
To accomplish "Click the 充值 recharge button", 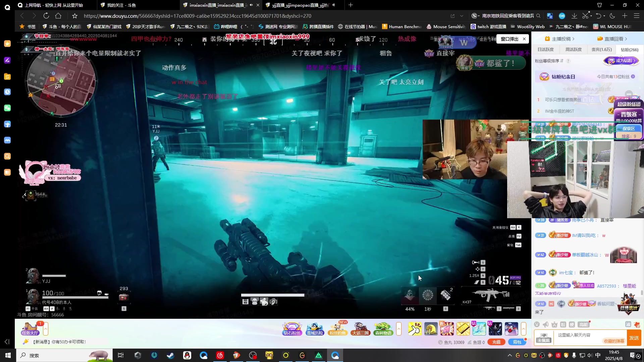I will [496, 342].
